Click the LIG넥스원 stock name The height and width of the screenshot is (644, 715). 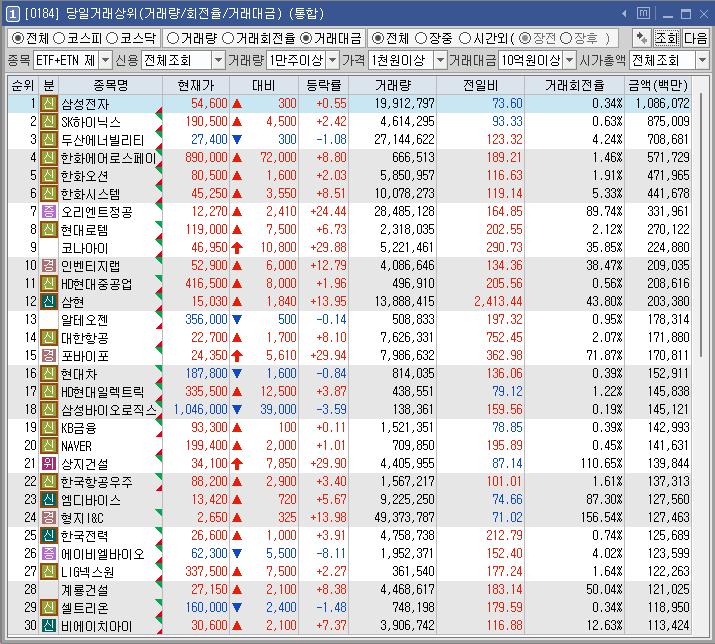[x=88, y=571]
